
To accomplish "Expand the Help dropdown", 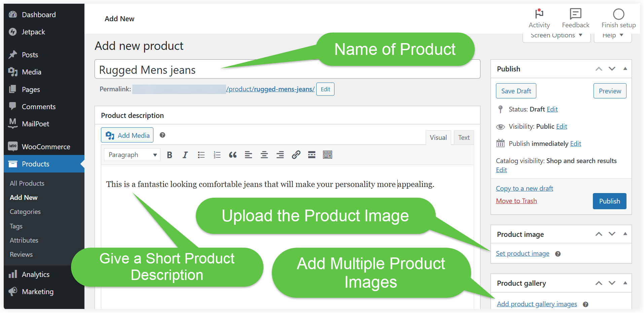I will click(613, 36).
